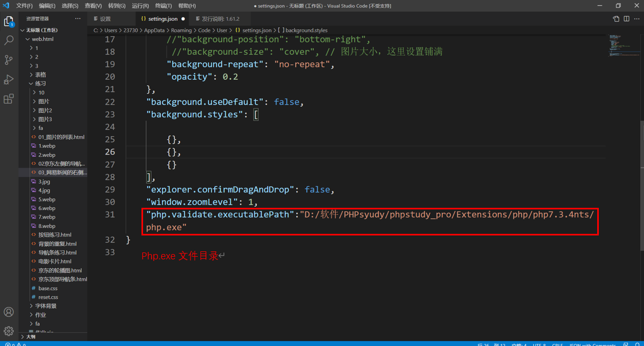This screenshot has height=346, width=644.
Task: Place cursor on line 31 php.validate.executablePath
Action: [x=220, y=215]
